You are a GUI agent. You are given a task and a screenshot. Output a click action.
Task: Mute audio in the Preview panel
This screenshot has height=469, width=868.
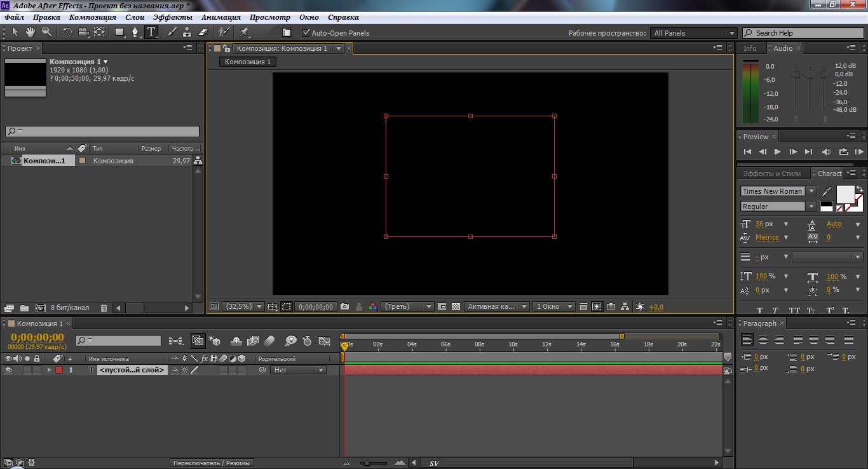tap(826, 152)
